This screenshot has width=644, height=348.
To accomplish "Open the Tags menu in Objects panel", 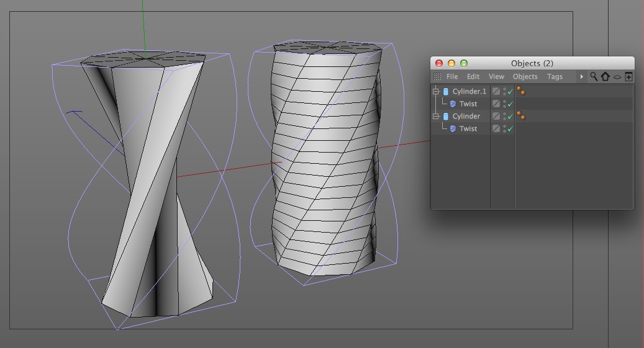I will pyautogui.click(x=555, y=77).
